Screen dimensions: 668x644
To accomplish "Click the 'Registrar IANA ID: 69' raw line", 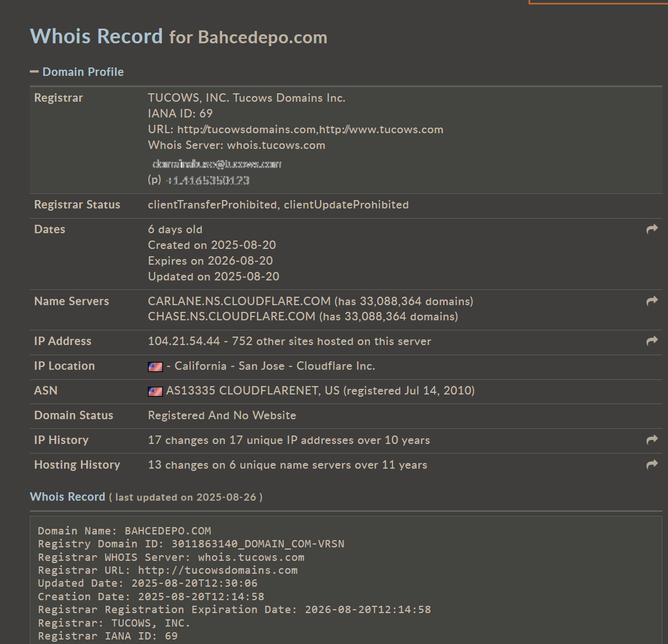I will [x=108, y=636].
